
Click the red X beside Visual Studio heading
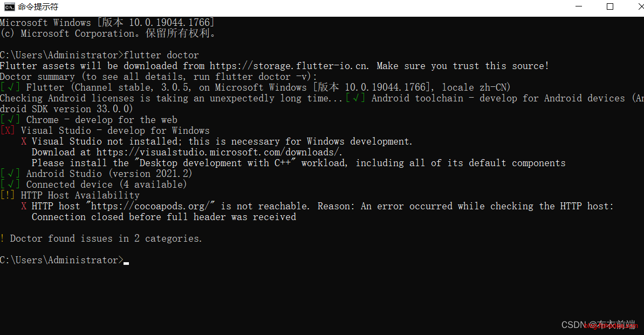point(8,131)
